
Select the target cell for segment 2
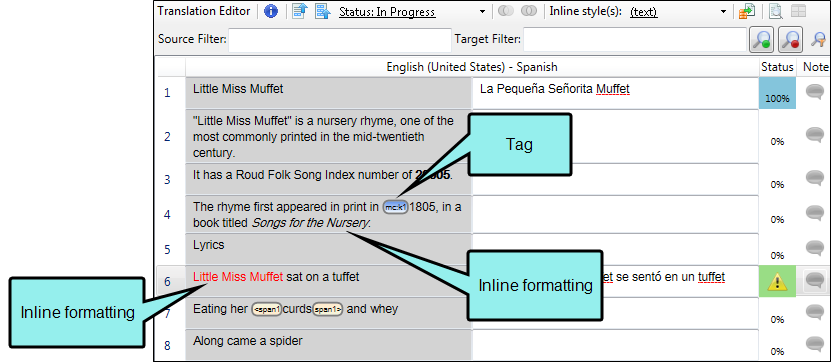click(615, 136)
